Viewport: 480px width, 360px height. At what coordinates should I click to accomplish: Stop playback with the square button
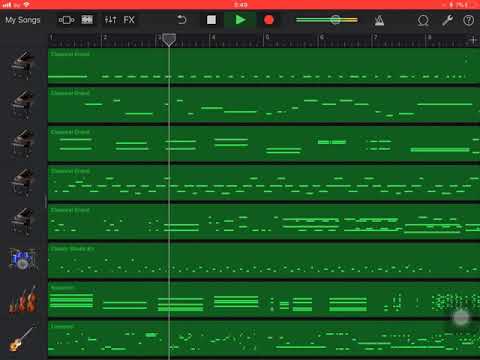point(211,20)
